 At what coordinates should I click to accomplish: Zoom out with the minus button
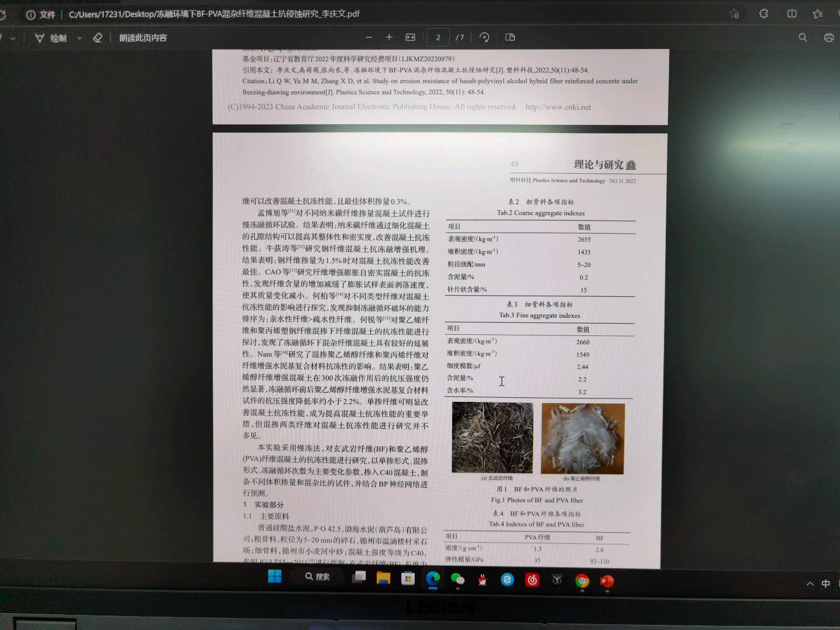tap(369, 37)
